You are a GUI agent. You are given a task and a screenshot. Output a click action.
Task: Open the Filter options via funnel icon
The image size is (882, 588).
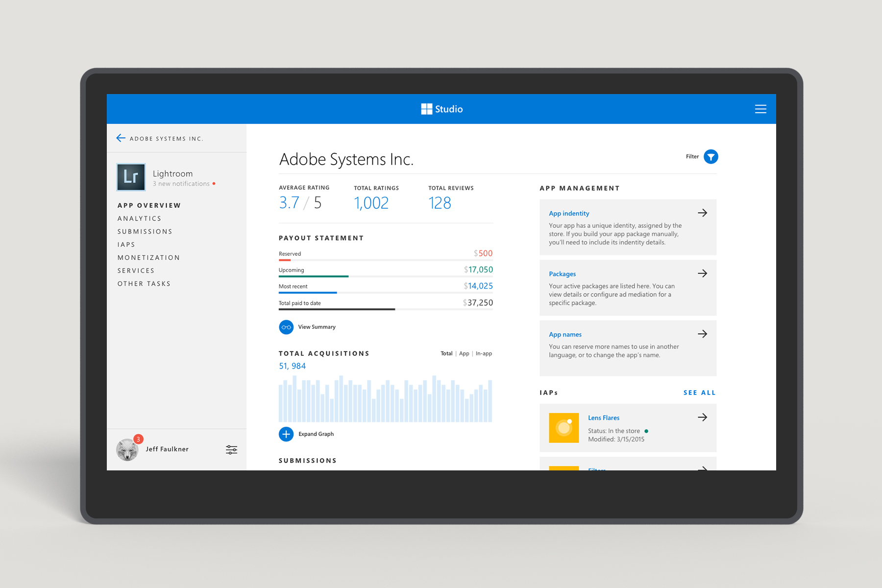click(710, 156)
